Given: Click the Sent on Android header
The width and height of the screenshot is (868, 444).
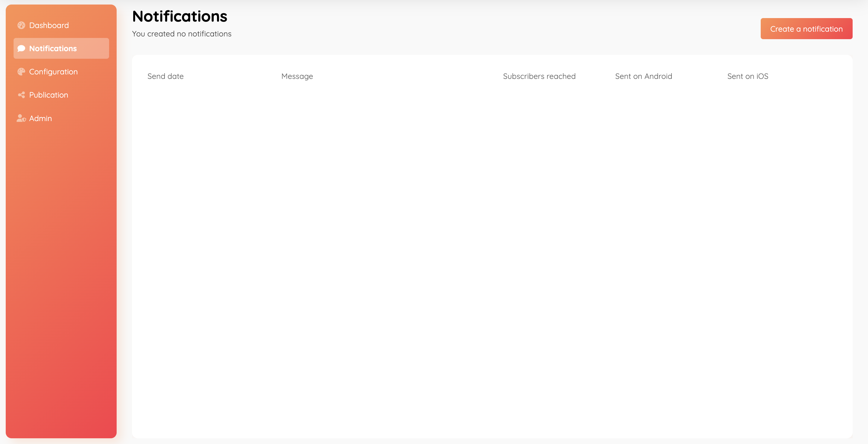Looking at the screenshot, I should [x=643, y=76].
